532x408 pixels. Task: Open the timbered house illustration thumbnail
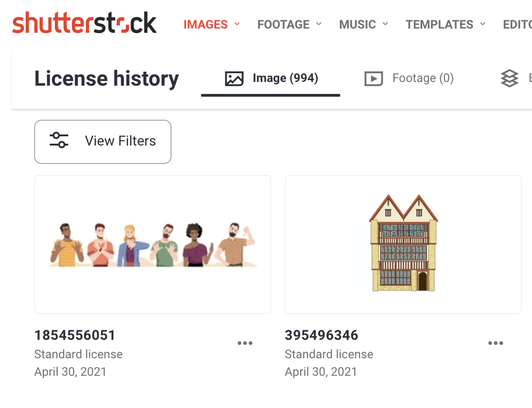pos(403,245)
